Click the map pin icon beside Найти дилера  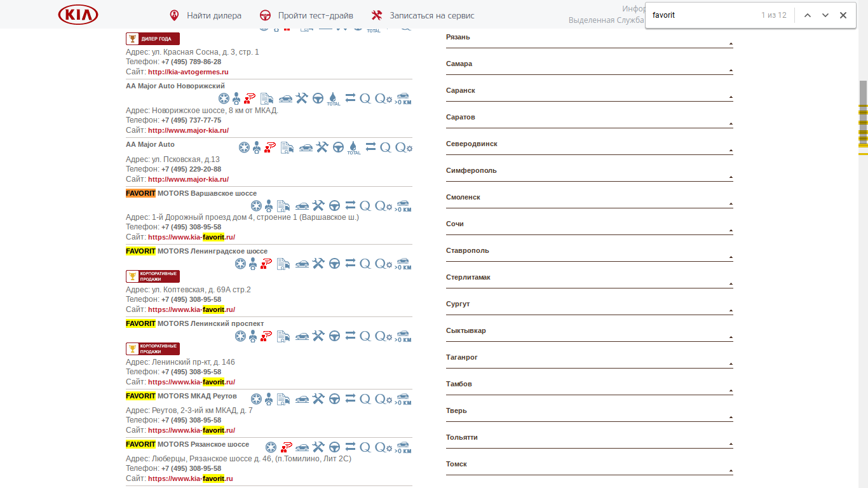pos(174,15)
